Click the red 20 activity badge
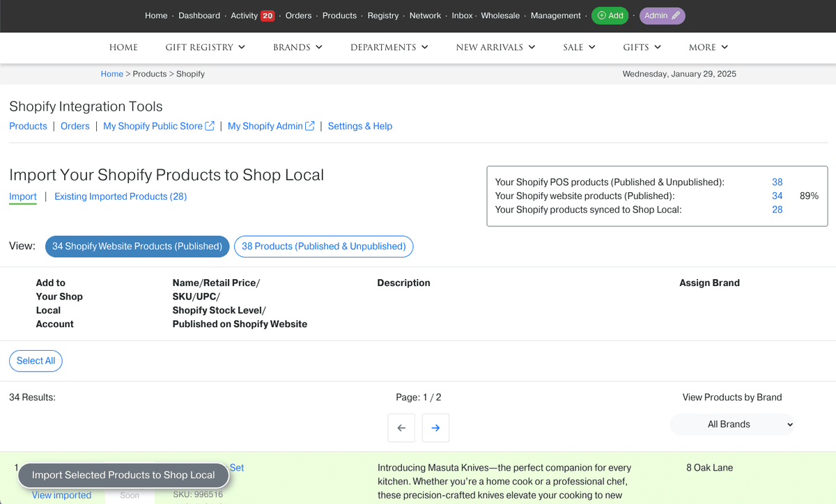This screenshot has height=504, width=836. tap(268, 15)
